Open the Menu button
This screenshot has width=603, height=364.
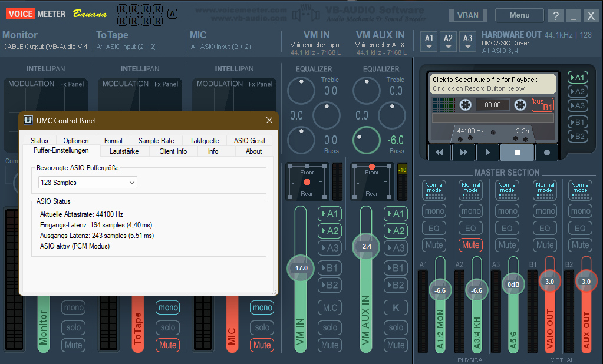pos(519,15)
